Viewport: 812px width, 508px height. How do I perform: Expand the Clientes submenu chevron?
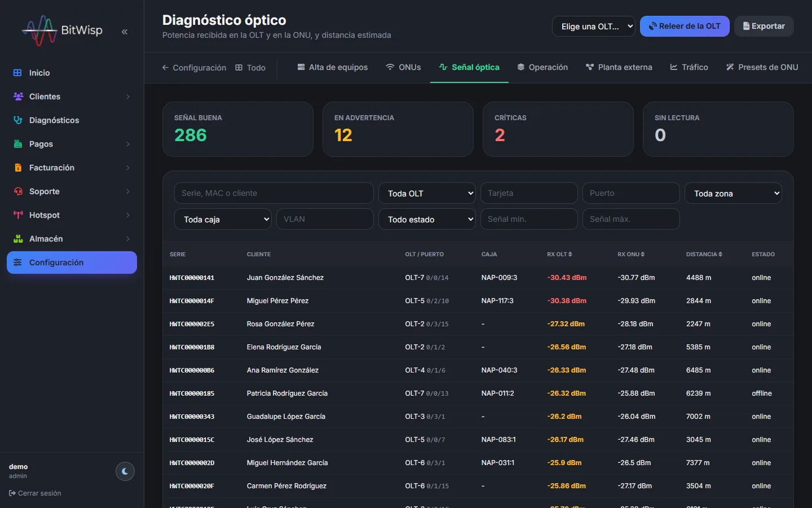click(x=128, y=97)
